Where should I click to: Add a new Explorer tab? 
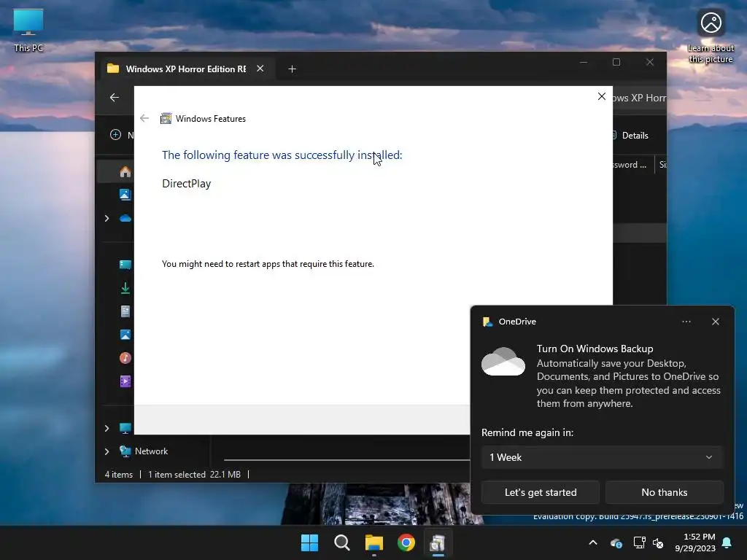click(292, 69)
